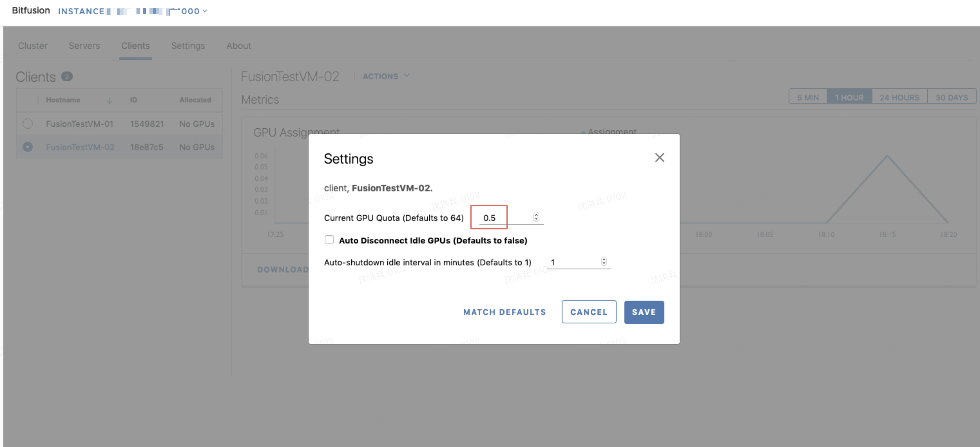
Task: Open the Settings tab
Action: click(188, 46)
